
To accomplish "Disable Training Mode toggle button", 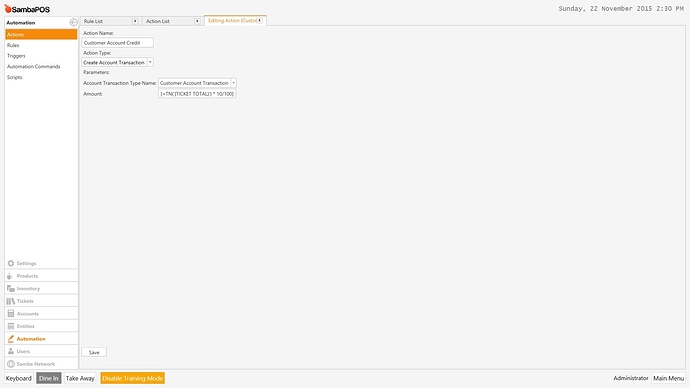I will 132,378.
